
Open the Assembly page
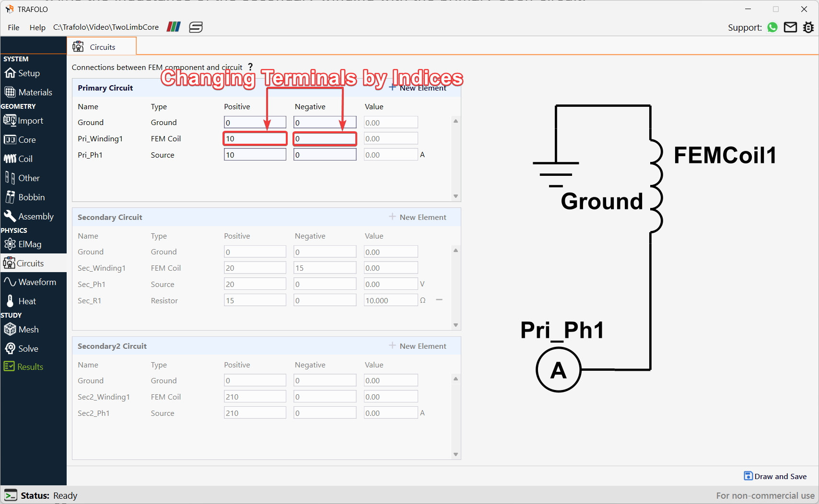pyautogui.click(x=29, y=217)
